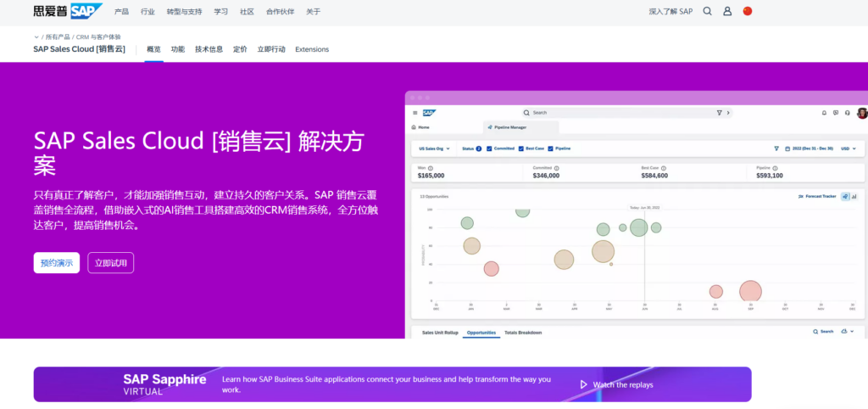Click the Search button beside the cloud icon
The image size is (868, 409).
click(823, 332)
